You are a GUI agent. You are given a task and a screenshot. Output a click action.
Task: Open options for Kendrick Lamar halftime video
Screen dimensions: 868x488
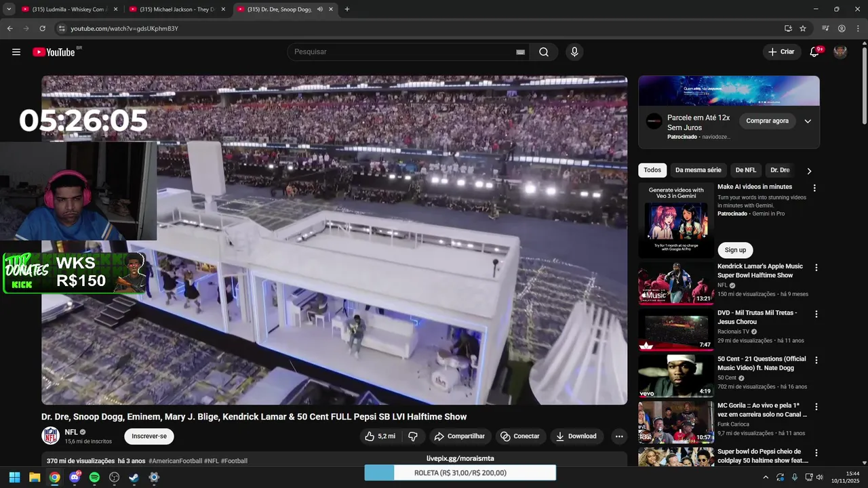[816, 268]
